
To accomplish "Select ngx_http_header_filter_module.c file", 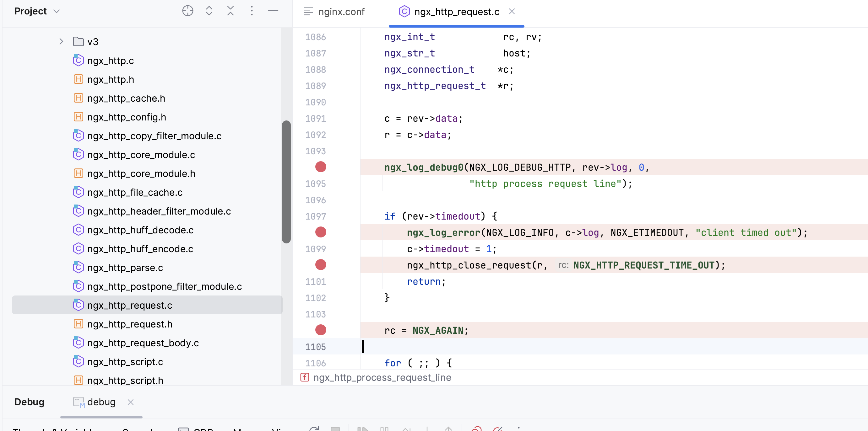I will (x=159, y=211).
